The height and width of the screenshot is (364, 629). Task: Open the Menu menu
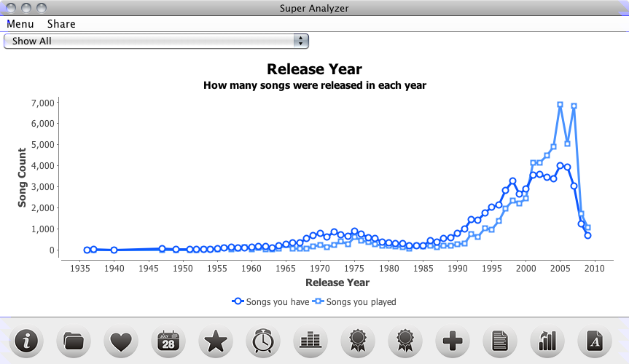coord(20,24)
